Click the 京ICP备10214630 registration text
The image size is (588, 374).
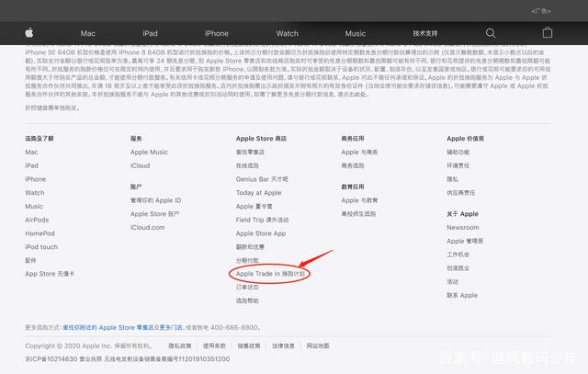pos(51,359)
